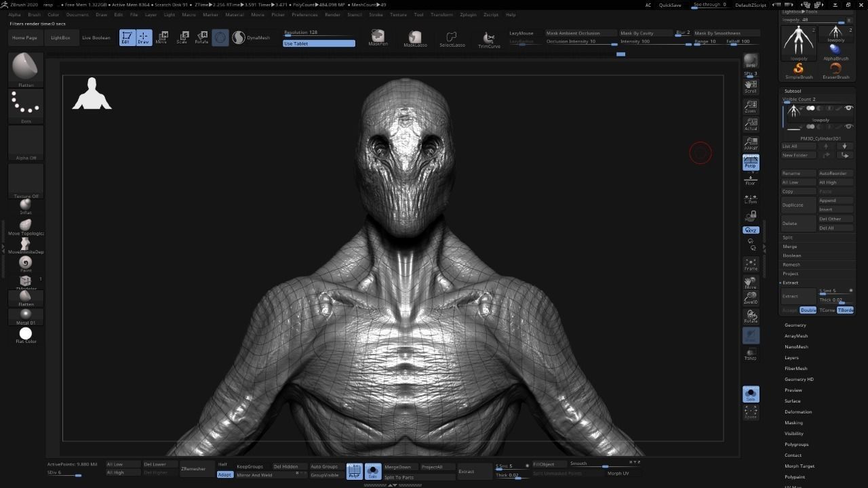Image resolution: width=868 pixels, height=488 pixels.
Task: Click the QuickSave button
Action: coord(670,5)
